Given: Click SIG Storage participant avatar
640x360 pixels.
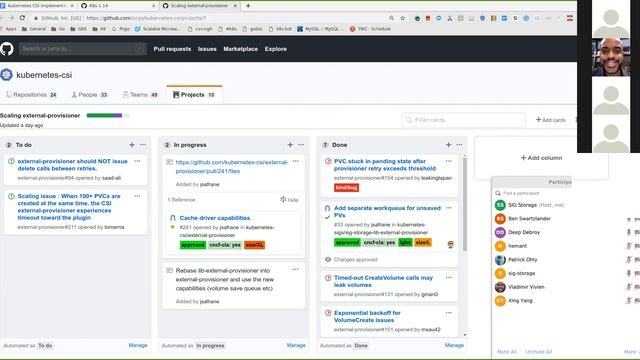Looking at the screenshot, I should (x=500, y=205).
